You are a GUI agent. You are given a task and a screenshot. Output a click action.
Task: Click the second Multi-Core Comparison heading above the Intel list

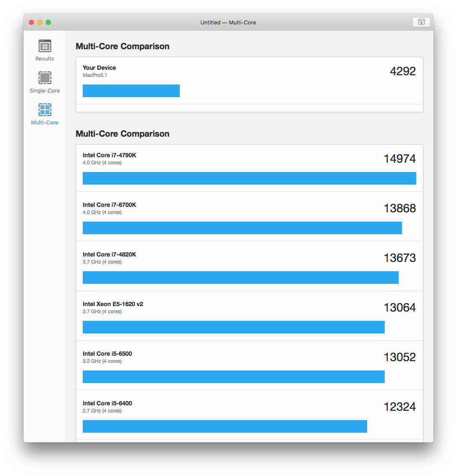[x=123, y=134]
